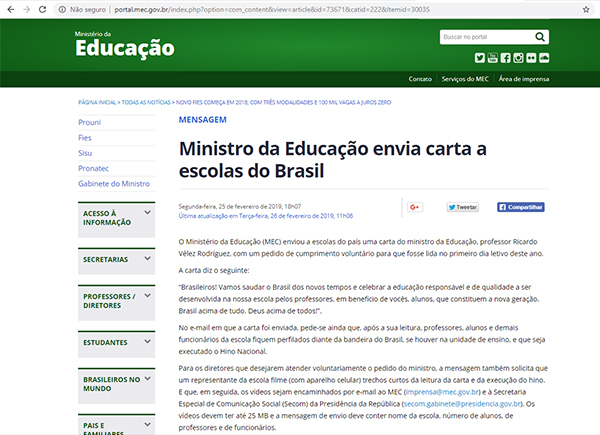Open the Serviços do MEC menu

tap(464, 79)
